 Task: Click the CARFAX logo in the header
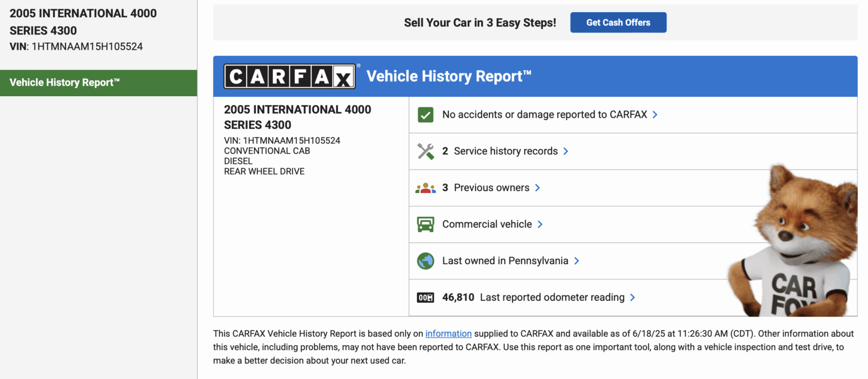pos(290,76)
